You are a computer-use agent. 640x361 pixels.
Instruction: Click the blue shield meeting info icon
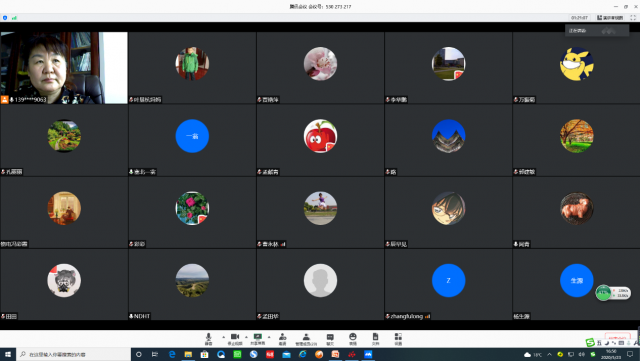point(5,18)
